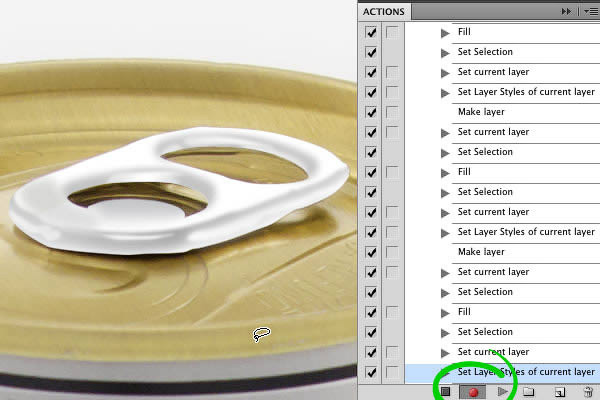Viewport: 600px width, 400px height.
Task: Select the topmost Fill row
Action: click(502, 32)
